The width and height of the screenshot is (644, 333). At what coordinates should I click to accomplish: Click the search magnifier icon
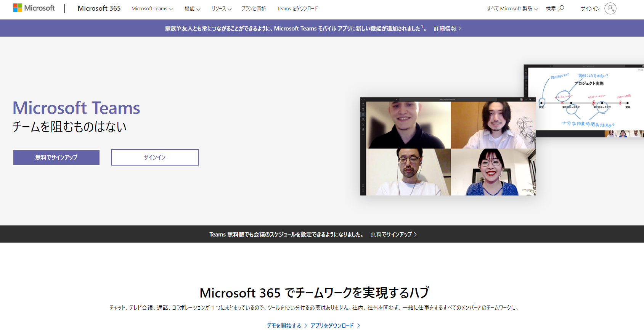point(561,8)
